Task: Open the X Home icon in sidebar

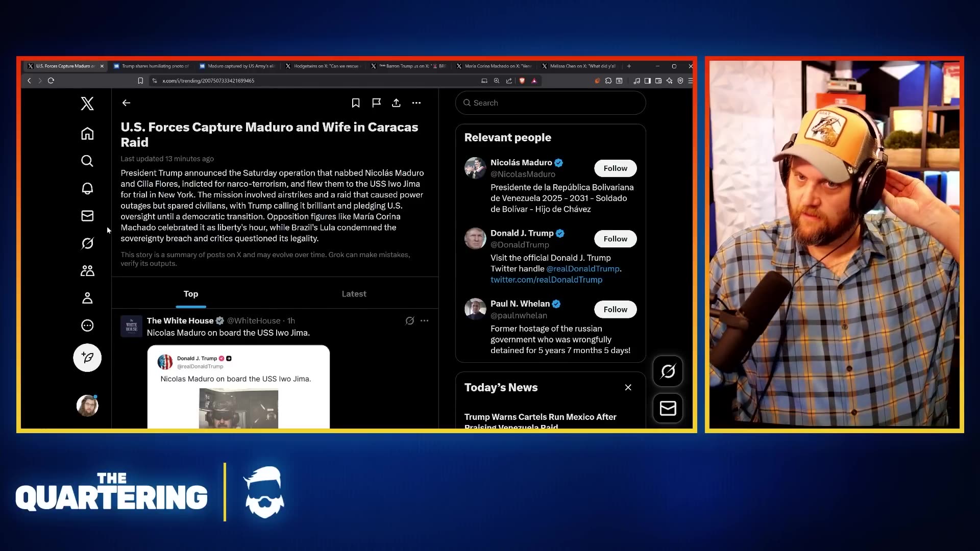Action: click(x=87, y=134)
